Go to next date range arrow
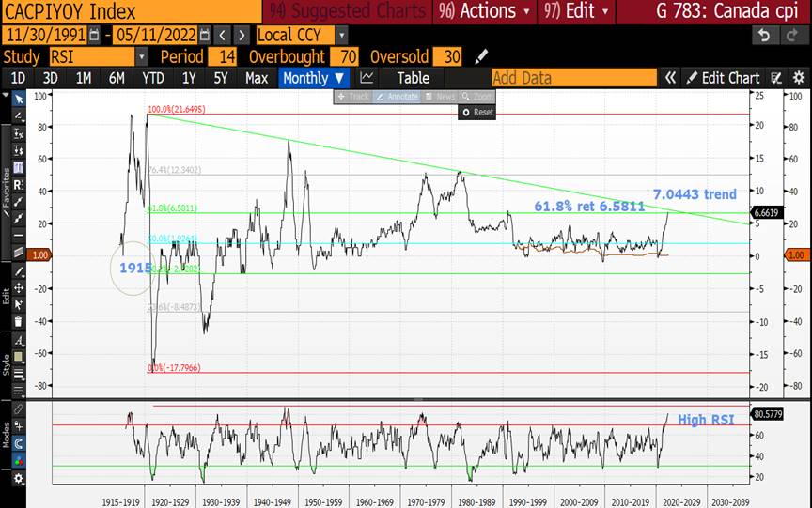Image resolution: width=812 pixels, height=508 pixels. coord(241,35)
